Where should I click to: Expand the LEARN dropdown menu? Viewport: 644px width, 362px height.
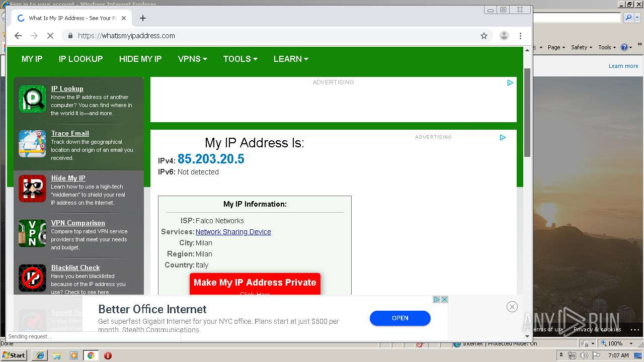click(x=291, y=59)
